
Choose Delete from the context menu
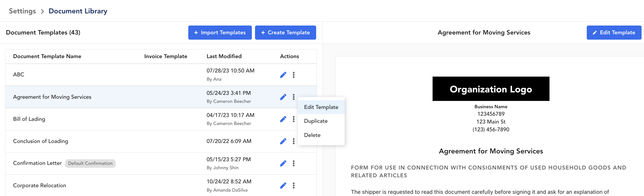point(321,135)
